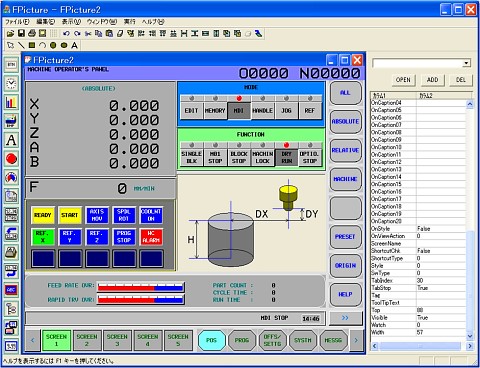This screenshot has width=480, height=368.
Task: Select the Line drawing tool
Action: [x=21, y=45]
